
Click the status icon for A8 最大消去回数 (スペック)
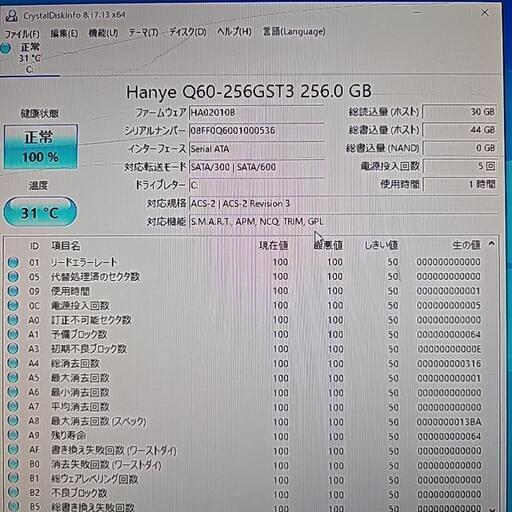pyautogui.click(x=13, y=421)
